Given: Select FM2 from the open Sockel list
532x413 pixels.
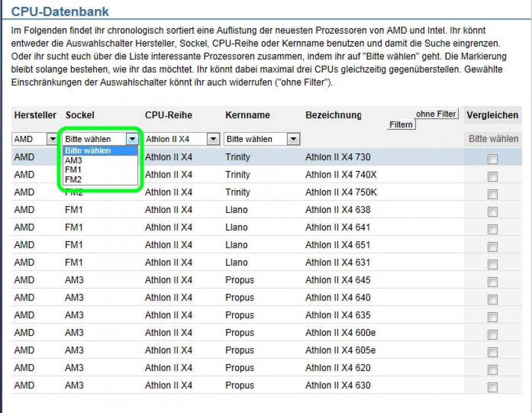Looking at the screenshot, I should tap(100, 180).
